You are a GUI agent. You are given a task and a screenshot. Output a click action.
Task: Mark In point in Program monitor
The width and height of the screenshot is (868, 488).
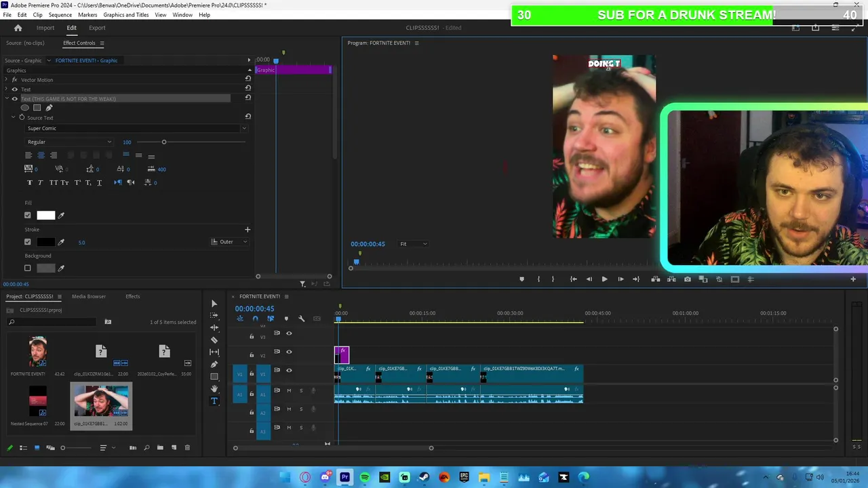pos(538,279)
